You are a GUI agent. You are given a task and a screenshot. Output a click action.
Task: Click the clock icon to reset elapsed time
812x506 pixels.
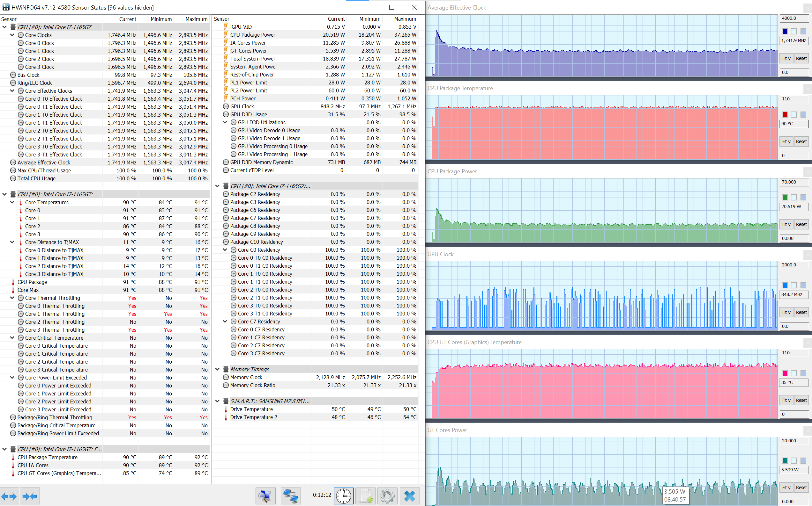tap(343, 496)
